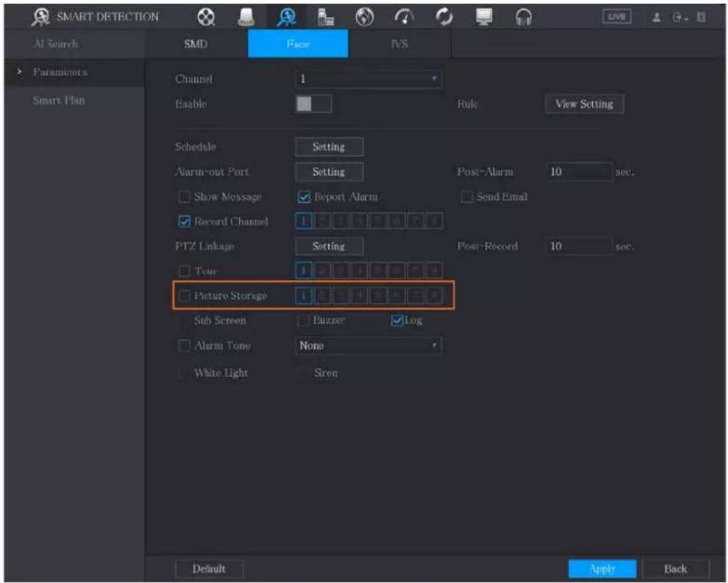Viewport: 728px width, 583px height.
Task: Switch to LIVE view
Action: [x=617, y=17]
